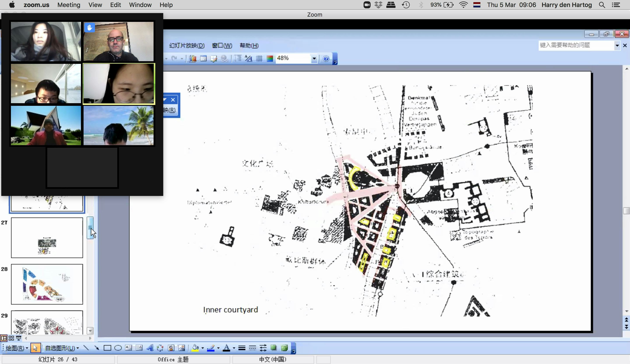This screenshot has width=630, height=364.
Task: Switch to Slide Sorter view
Action: pos(11,338)
